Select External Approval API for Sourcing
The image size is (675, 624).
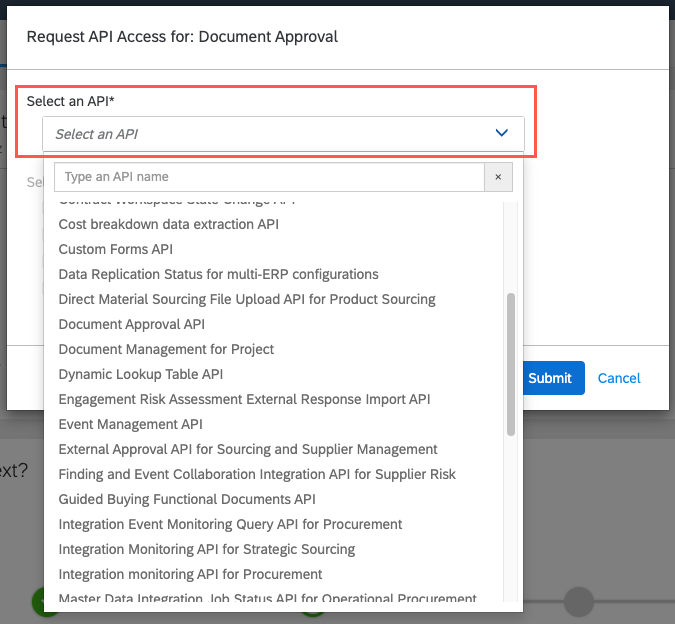[248, 449]
